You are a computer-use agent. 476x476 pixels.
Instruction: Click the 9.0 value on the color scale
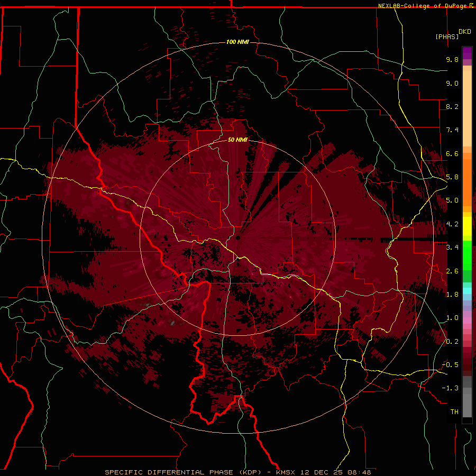(452, 83)
